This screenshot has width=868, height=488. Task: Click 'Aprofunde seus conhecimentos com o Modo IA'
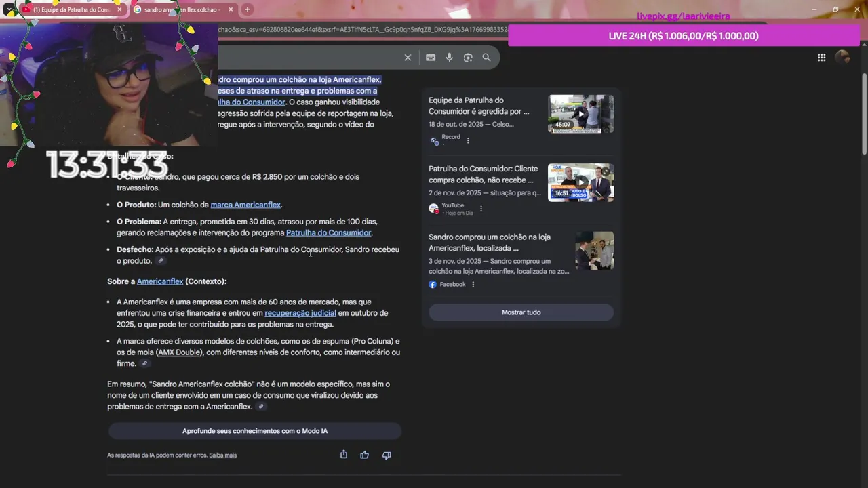click(x=255, y=431)
